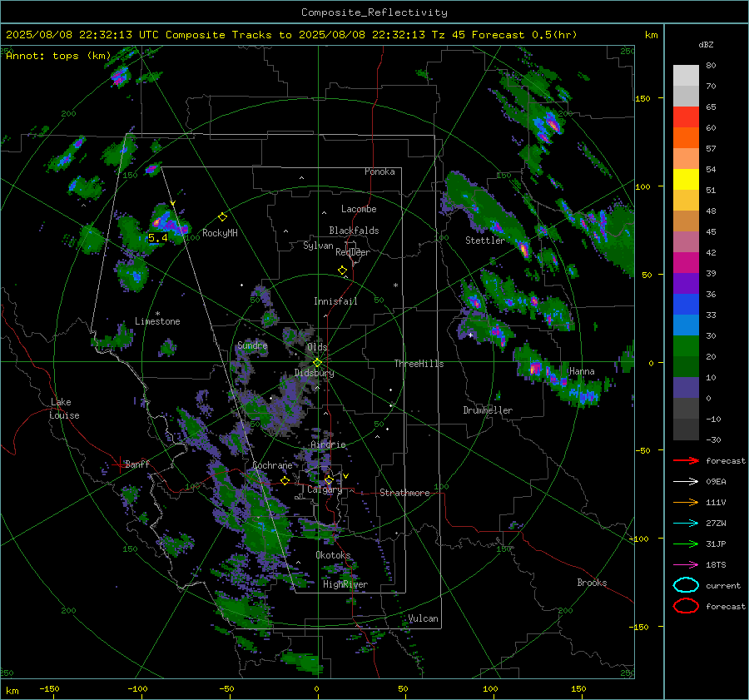This screenshot has height=700, width=749.
Task: Click the Drumheller city label
Action: coord(488,410)
